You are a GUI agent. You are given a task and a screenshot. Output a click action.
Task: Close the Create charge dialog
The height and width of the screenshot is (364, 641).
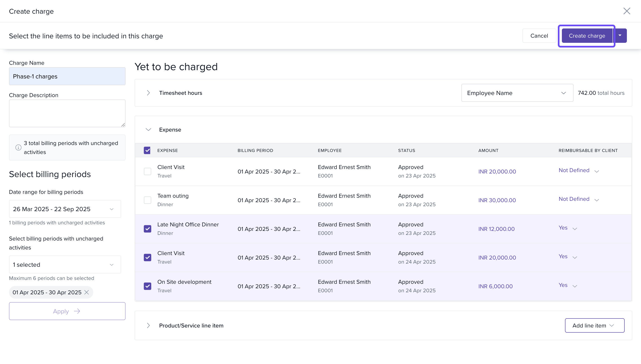tap(626, 11)
